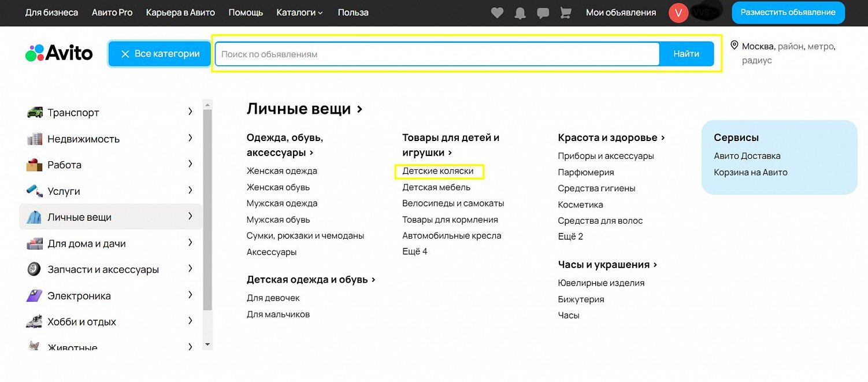The width and height of the screenshot is (868, 382).
Task: Click the Все категории button
Action: [159, 54]
